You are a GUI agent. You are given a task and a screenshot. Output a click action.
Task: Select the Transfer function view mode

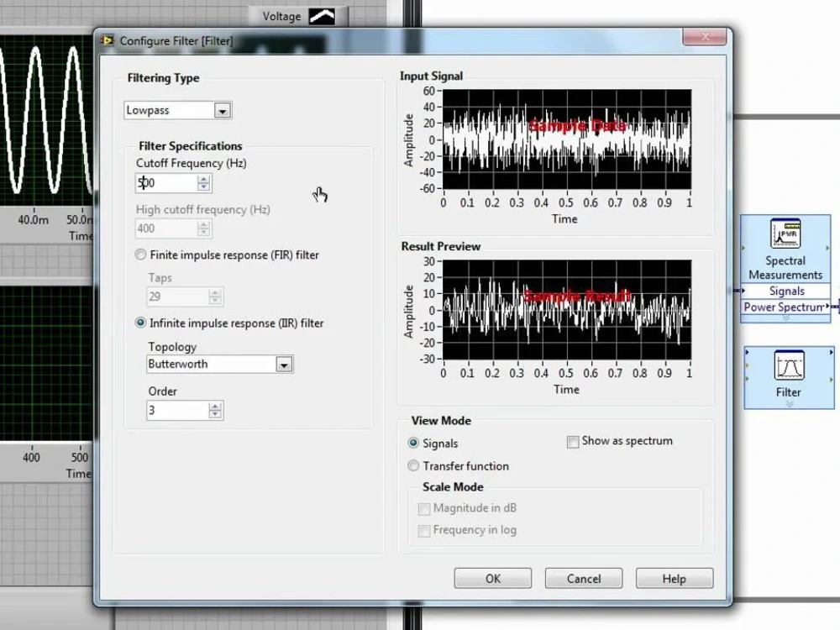click(x=413, y=465)
